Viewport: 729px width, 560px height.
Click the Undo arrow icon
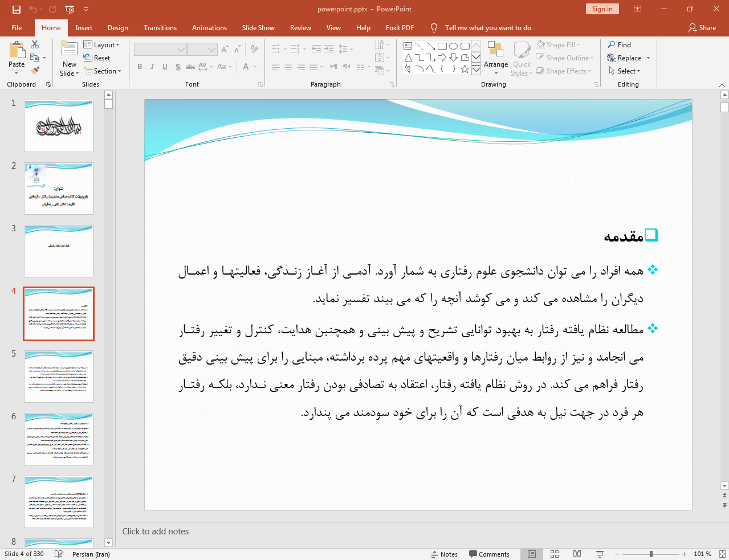(x=33, y=9)
